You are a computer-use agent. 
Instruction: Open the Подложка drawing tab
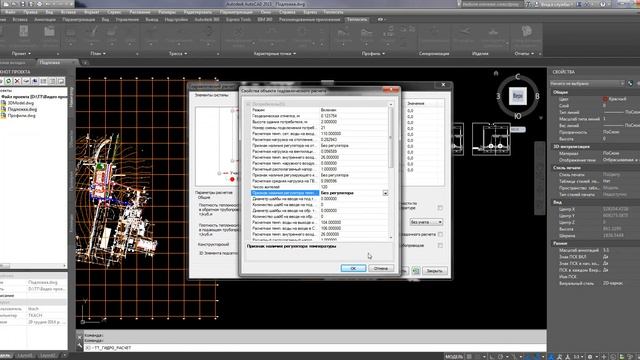tap(50, 62)
